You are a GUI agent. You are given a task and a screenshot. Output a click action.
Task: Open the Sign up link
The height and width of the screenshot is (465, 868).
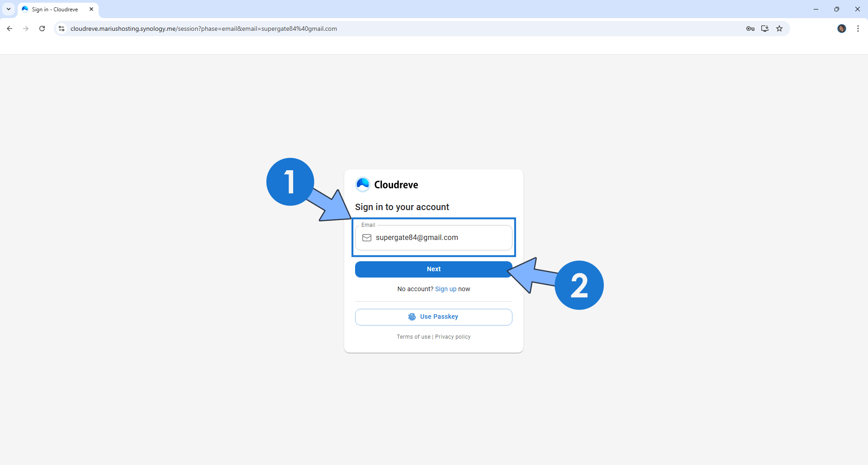(446, 289)
